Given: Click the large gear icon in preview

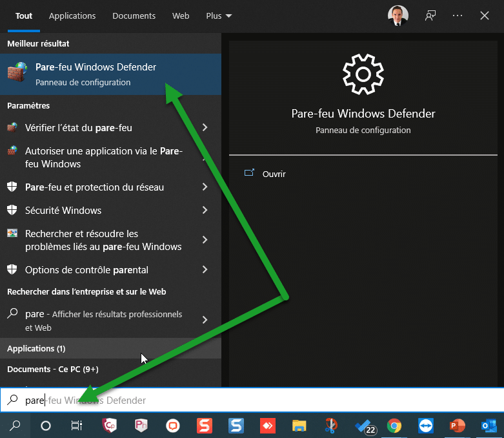Looking at the screenshot, I should 363,74.
